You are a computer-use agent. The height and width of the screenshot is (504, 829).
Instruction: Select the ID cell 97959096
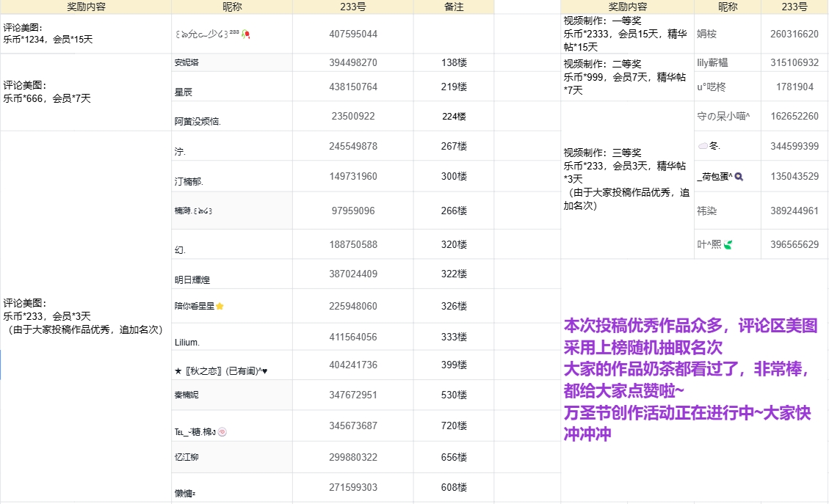coord(353,211)
